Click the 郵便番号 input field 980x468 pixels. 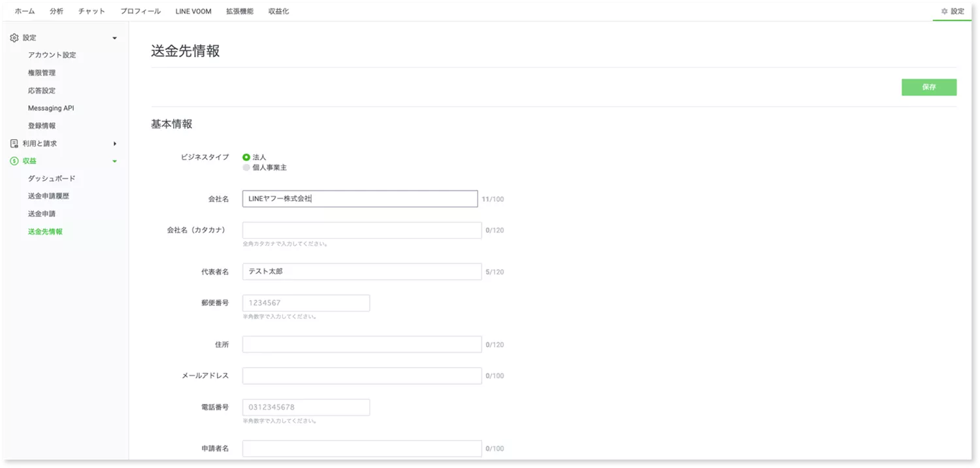[306, 303]
